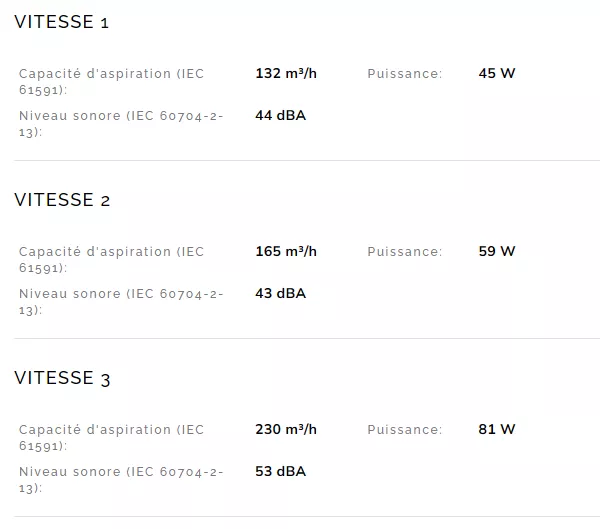Click Capacité d'aspiration label under VITESSE 2
The width and height of the screenshot is (600, 529).
(110, 259)
